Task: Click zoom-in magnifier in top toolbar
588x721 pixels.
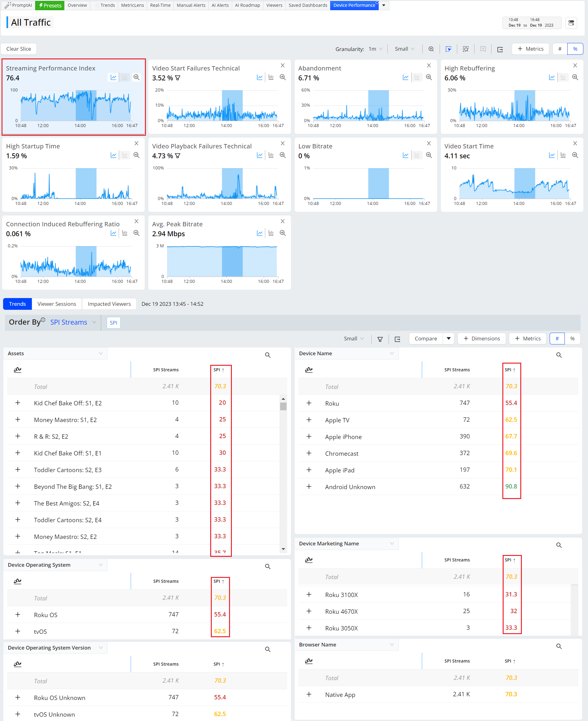Action: (431, 49)
